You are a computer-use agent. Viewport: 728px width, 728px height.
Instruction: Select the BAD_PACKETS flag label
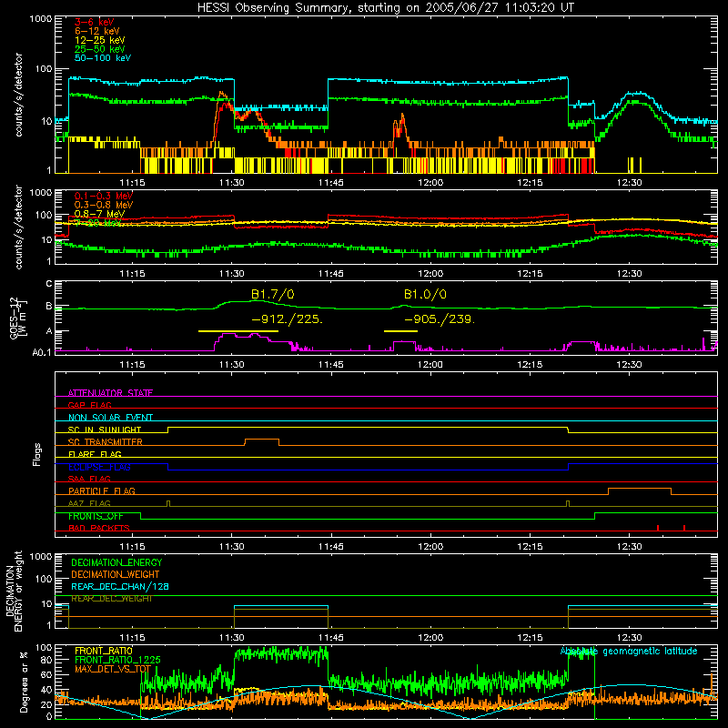[99, 528]
